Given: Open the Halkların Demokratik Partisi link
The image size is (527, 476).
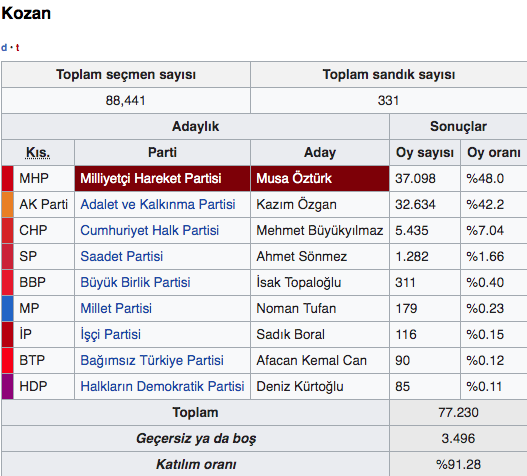Looking at the screenshot, I should point(162,387).
